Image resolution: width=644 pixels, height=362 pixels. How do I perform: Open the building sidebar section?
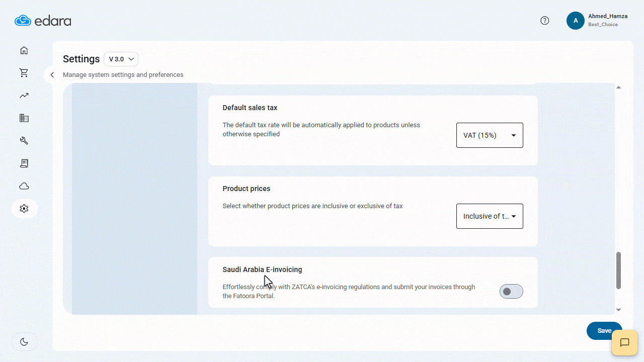pyautogui.click(x=24, y=118)
